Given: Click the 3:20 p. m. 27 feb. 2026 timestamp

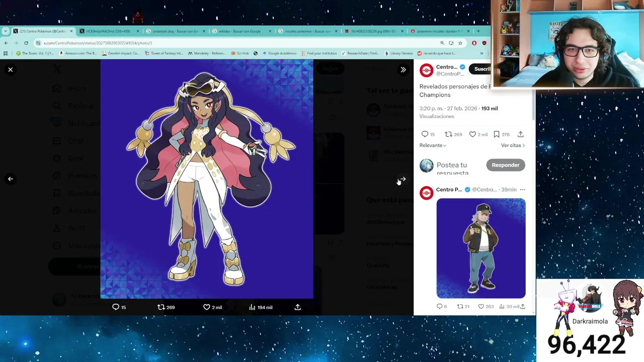Looking at the screenshot, I should 448,109.
